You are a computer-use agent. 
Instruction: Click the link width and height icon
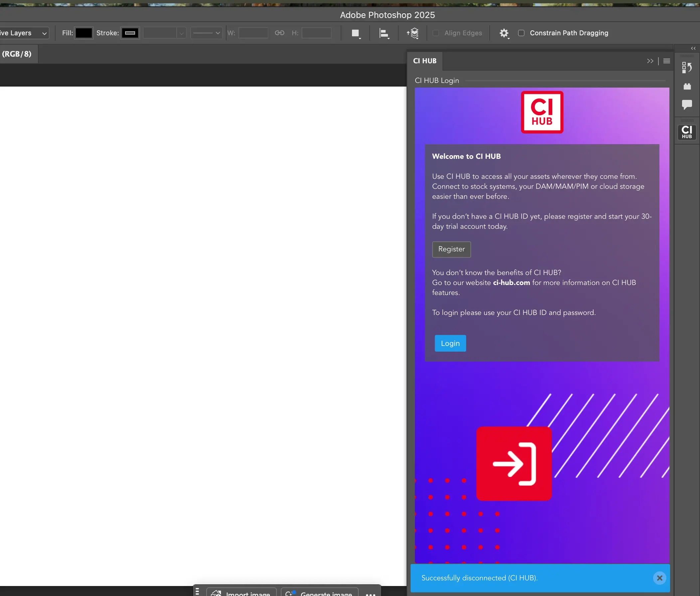pyautogui.click(x=279, y=33)
